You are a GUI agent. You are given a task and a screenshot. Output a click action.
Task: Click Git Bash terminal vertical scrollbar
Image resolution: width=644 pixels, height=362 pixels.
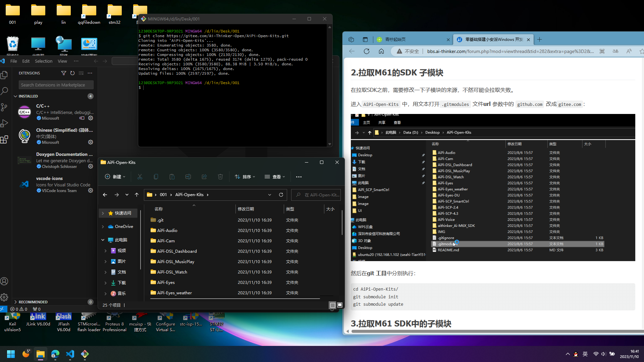coord(330,85)
